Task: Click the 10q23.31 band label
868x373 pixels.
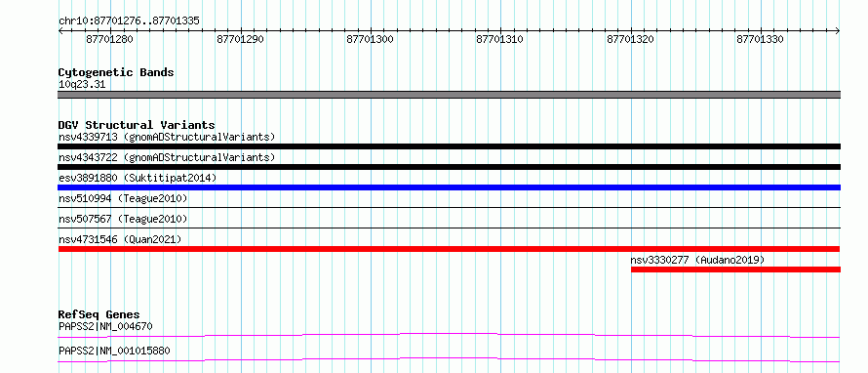Action: (82, 85)
